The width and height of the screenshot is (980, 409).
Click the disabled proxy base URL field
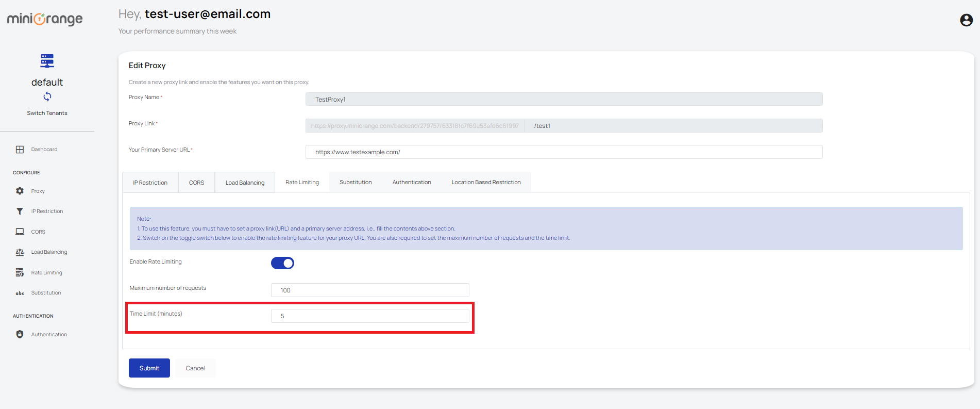[415, 125]
